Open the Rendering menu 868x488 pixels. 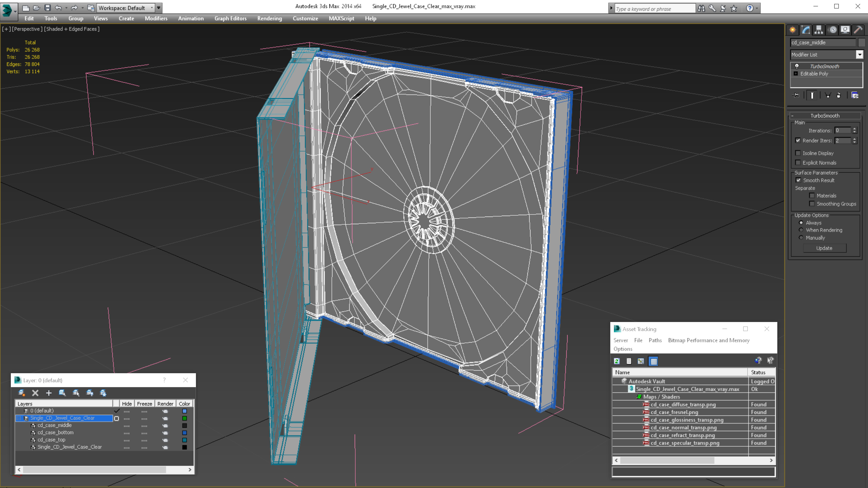pos(269,18)
